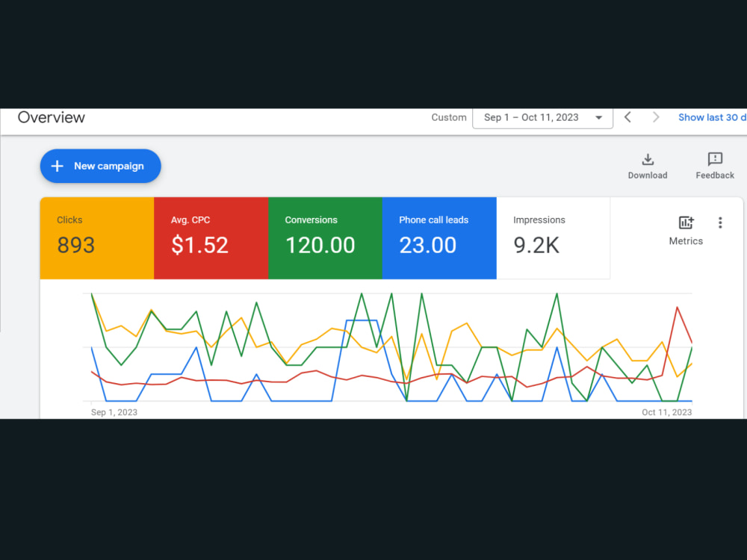Select the Avg. CPC metric card

(211, 238)
